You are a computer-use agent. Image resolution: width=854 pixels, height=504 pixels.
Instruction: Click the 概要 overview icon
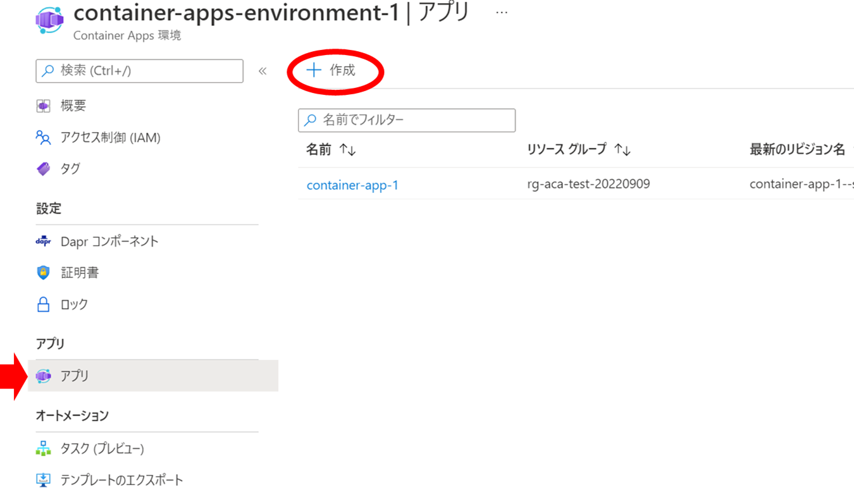pos(43,106)
